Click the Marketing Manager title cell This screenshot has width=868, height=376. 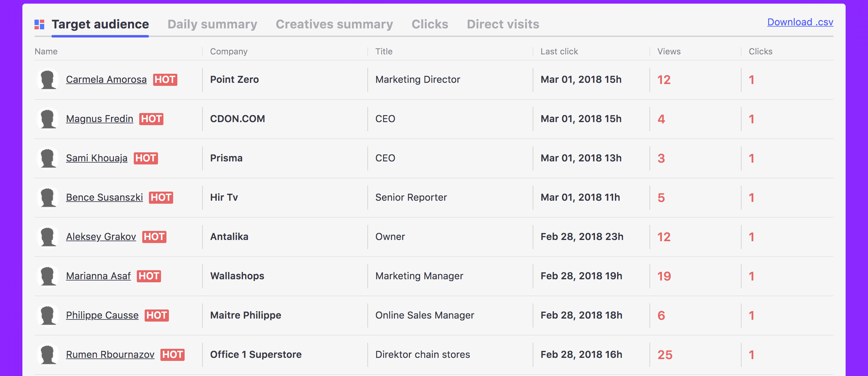coord(419,276)
